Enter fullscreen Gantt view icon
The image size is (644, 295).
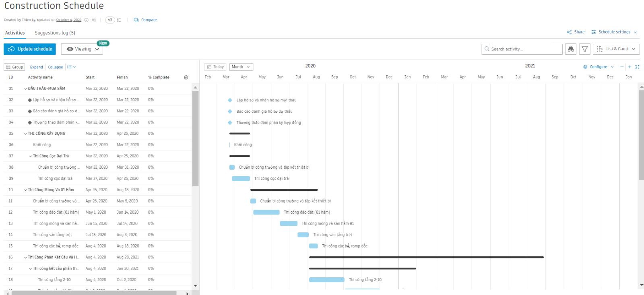(637, 67)
